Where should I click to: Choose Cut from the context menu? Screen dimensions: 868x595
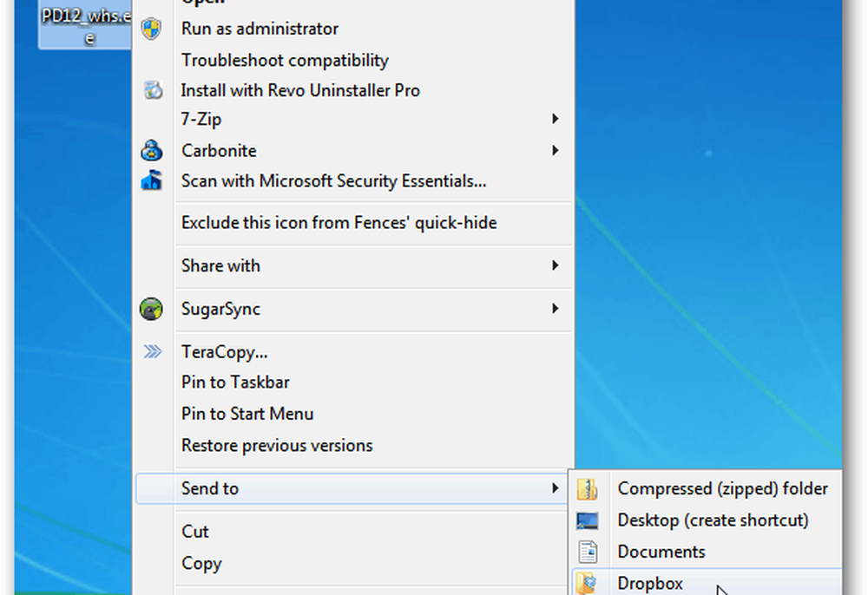(x=352, y=532)
